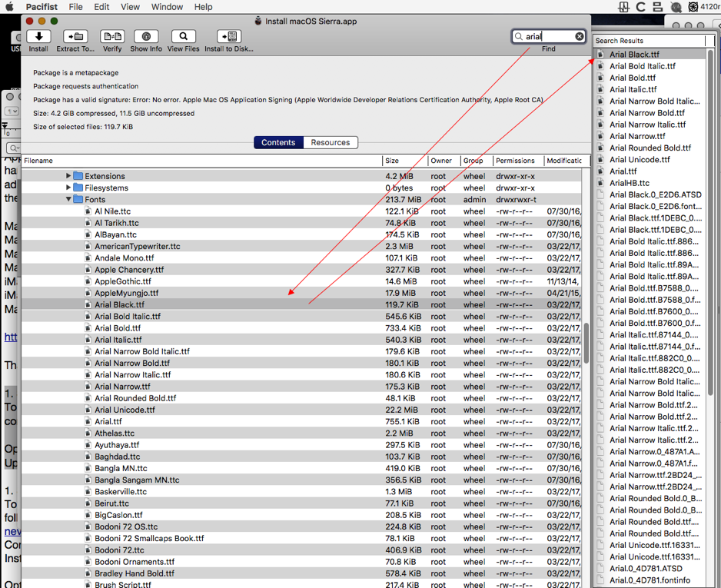
Task: Click the View Files magnifier icon
Action: point(183,36)
